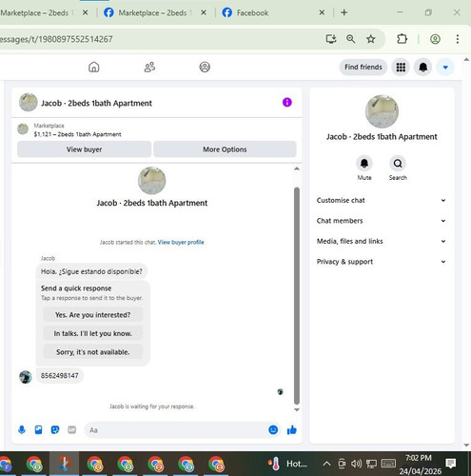Click the chat scrollbar thumb
Screen dimensions: 471x476
[297, 295]
